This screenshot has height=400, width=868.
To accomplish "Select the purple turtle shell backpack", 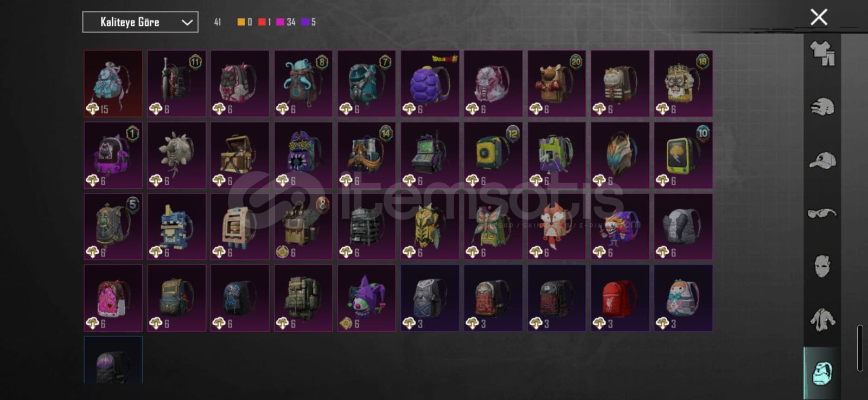I will [x=430, y=83].
